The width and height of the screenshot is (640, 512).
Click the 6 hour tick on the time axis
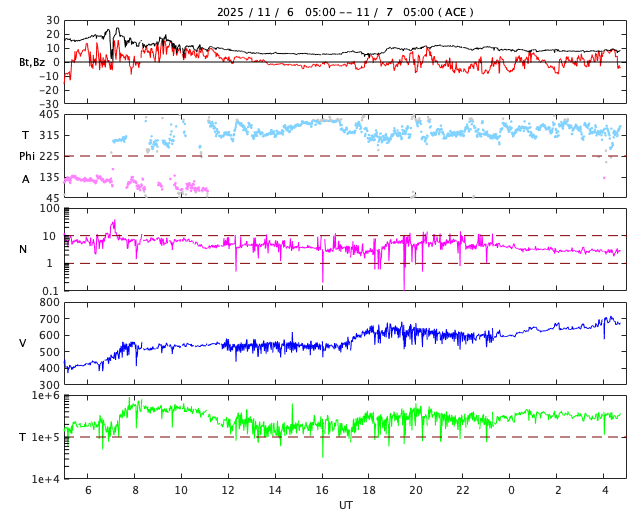tap(87, 490)
